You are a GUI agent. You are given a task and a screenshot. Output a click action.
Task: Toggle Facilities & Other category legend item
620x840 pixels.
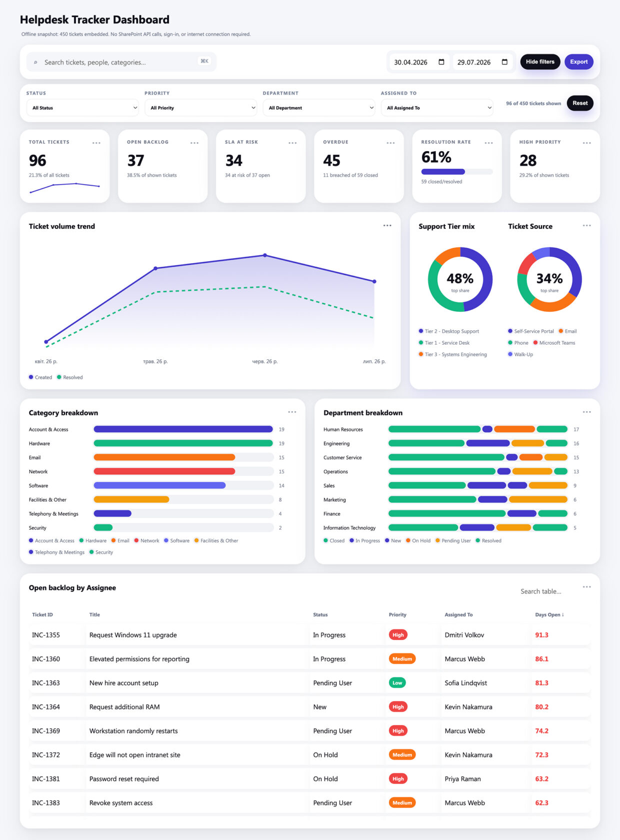(x=216, y=541)
